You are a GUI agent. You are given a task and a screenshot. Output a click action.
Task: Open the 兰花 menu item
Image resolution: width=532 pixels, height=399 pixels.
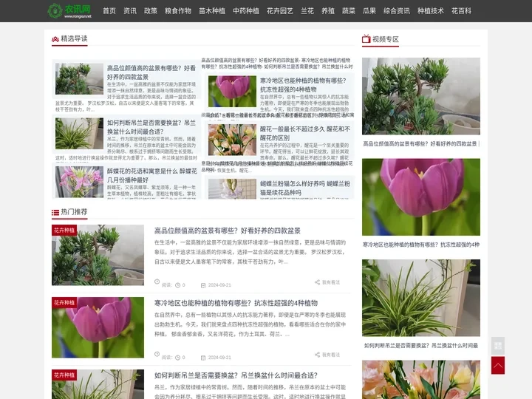point(307,11)
